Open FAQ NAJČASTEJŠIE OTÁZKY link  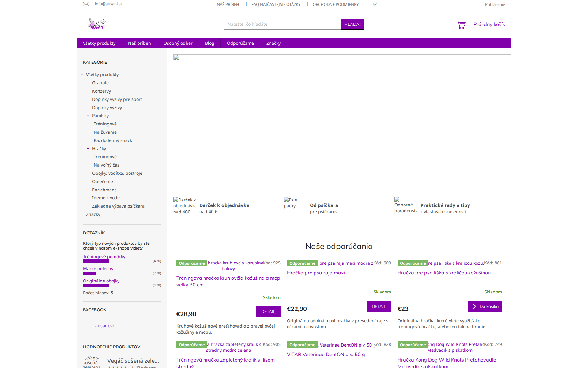[x=276, y=4]
